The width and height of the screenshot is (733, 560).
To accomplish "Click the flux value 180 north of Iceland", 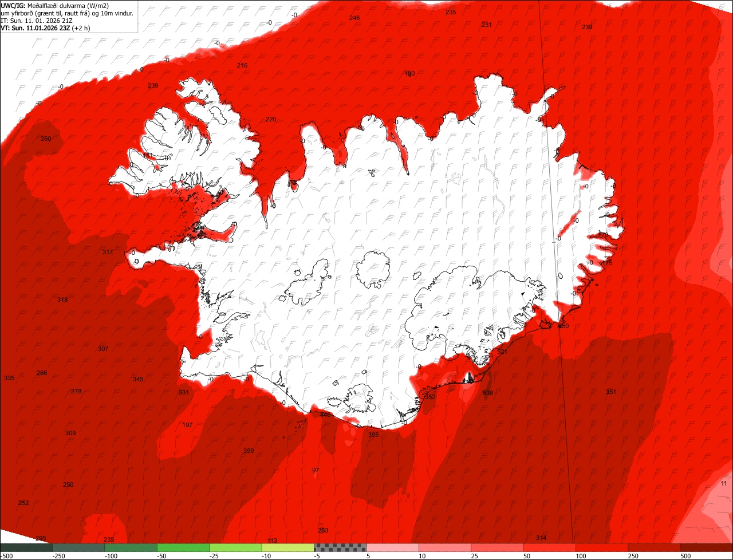I will pyautogui.click(x=409, y=73).
